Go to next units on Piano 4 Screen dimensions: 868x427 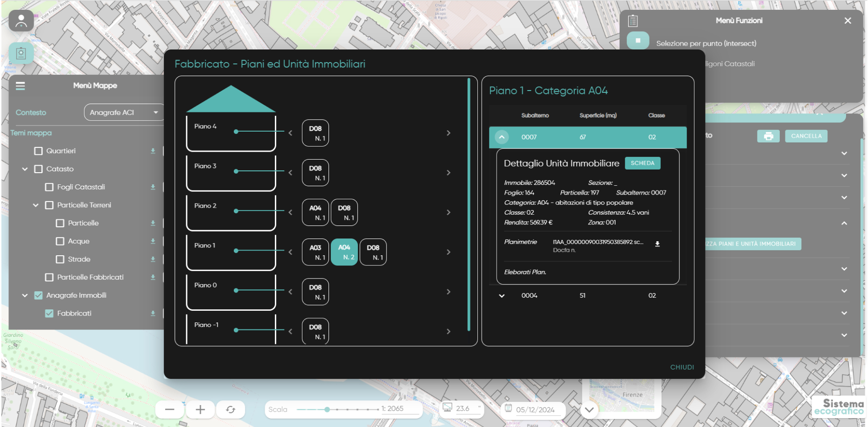tap(448, 133)
